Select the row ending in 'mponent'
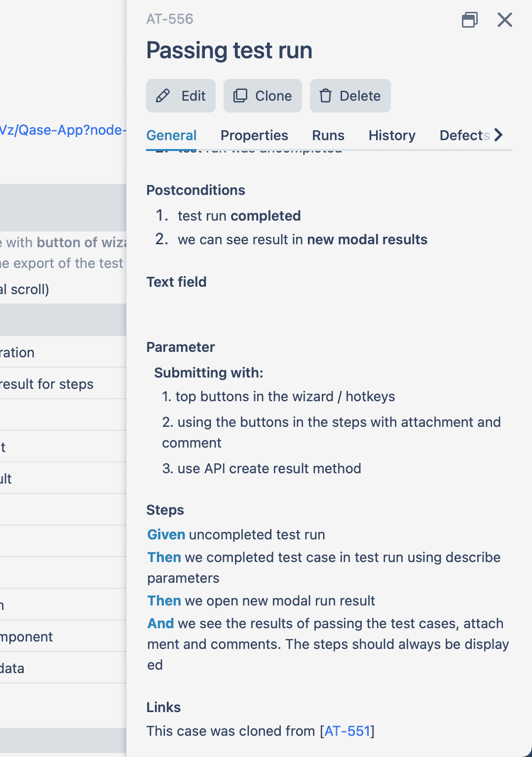Viewport: 532px width, 757px height. pos(63,636)
